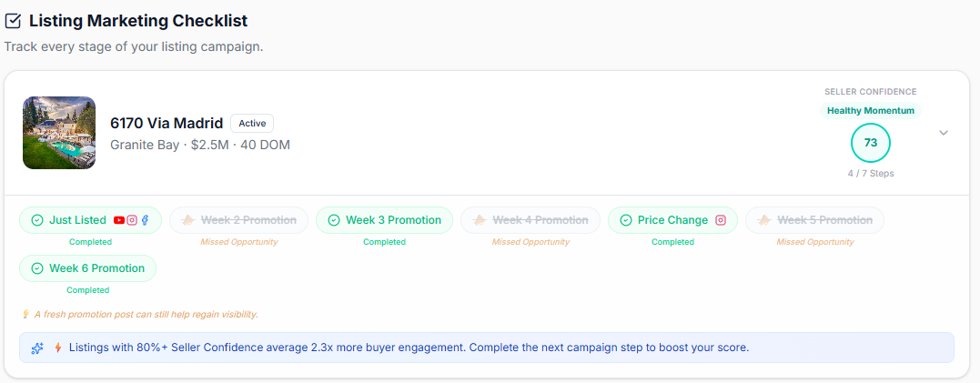Viewport: 980px width, 383px height.
Task: Click the Instagram icon in Just Listed
Action: 132,220
